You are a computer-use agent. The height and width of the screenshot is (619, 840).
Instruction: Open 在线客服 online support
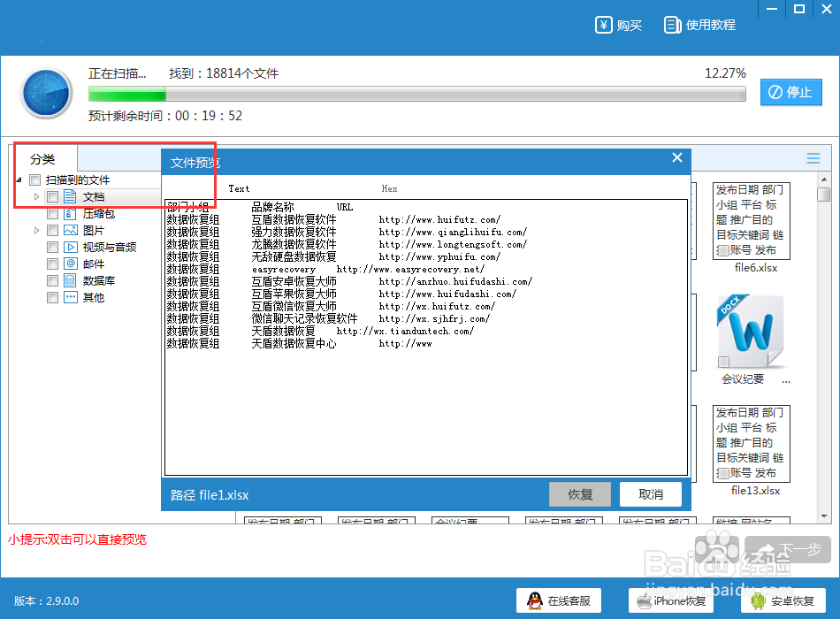tap(559, 600)
